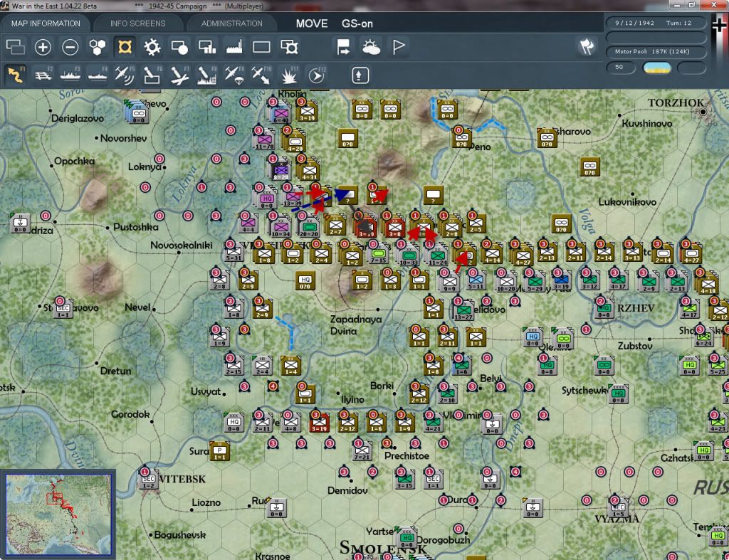This screenshot has width=729, height=560.
Task: Click the Zubstov town label
Action: click(634, 347)
